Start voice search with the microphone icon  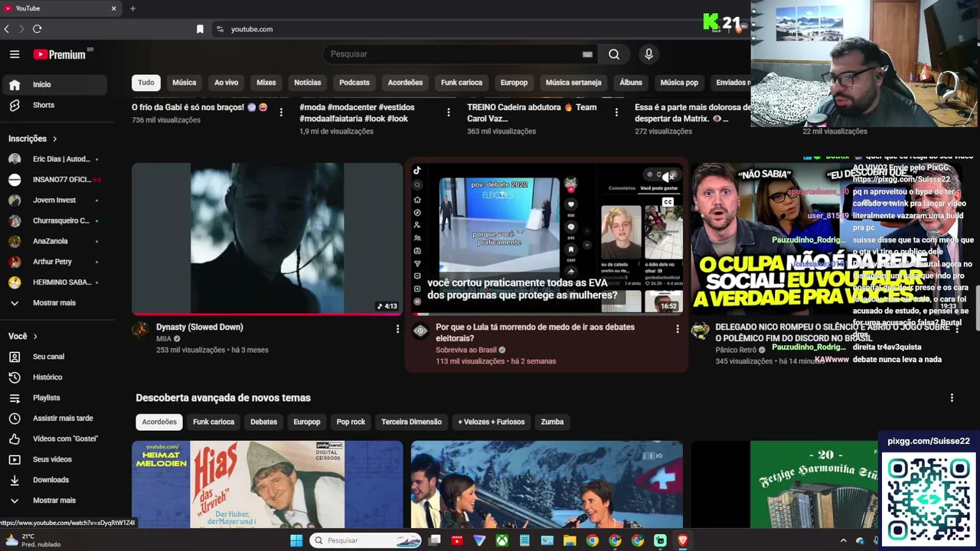click(648, 54)
